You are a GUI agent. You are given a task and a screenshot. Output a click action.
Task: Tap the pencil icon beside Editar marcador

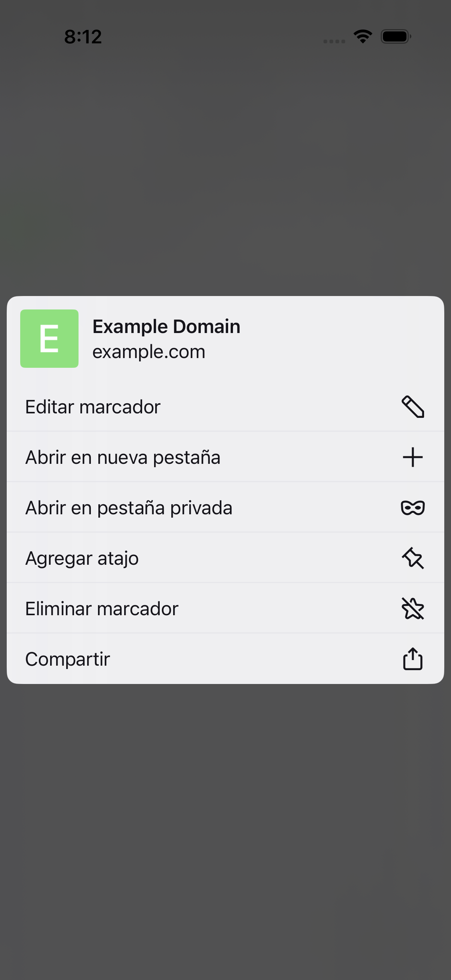pos(412,407)
